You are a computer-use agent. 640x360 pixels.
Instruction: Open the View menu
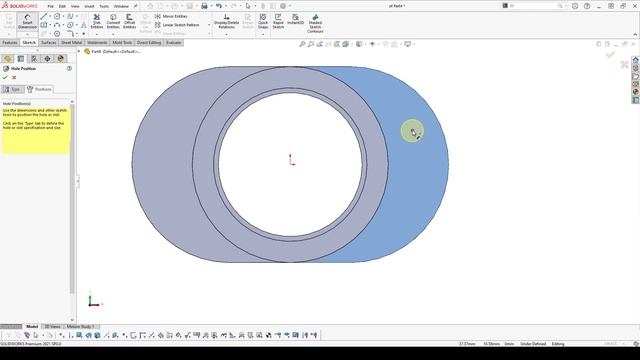pos(75,6)
